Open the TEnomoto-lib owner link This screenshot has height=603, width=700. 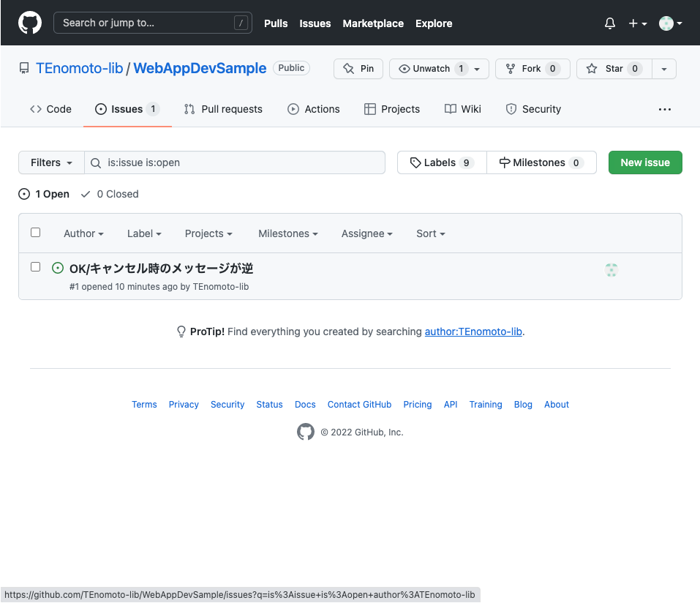79,68
